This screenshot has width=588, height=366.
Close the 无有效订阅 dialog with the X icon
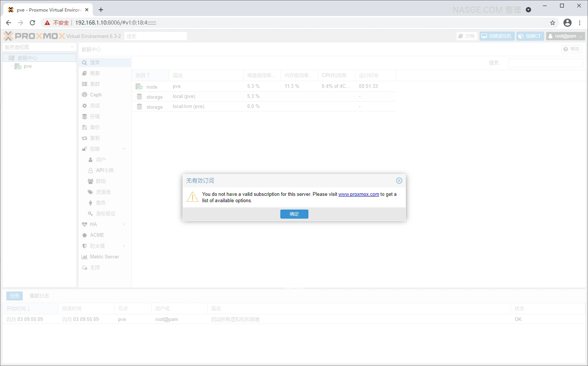[399, 181]
